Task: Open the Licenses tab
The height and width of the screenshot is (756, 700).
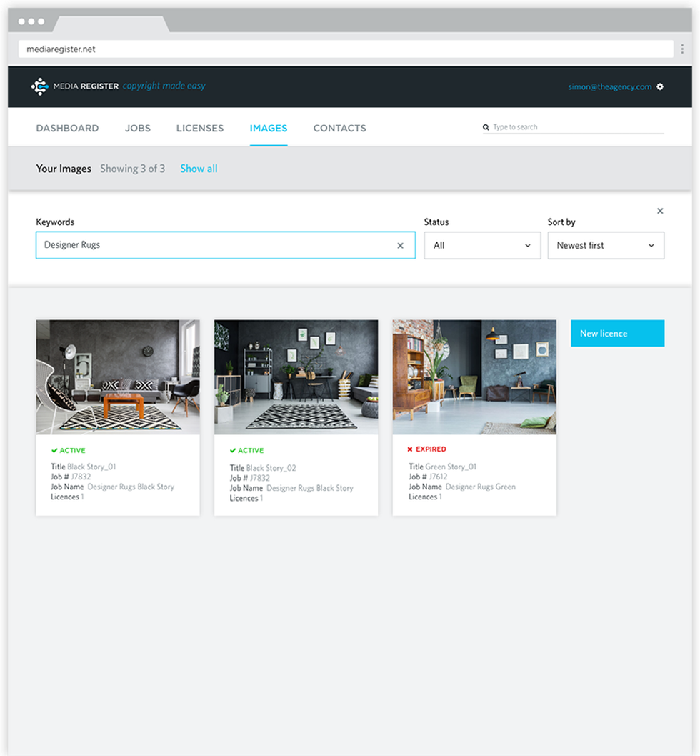Action: pyautogui.click(x=200, y=129)
